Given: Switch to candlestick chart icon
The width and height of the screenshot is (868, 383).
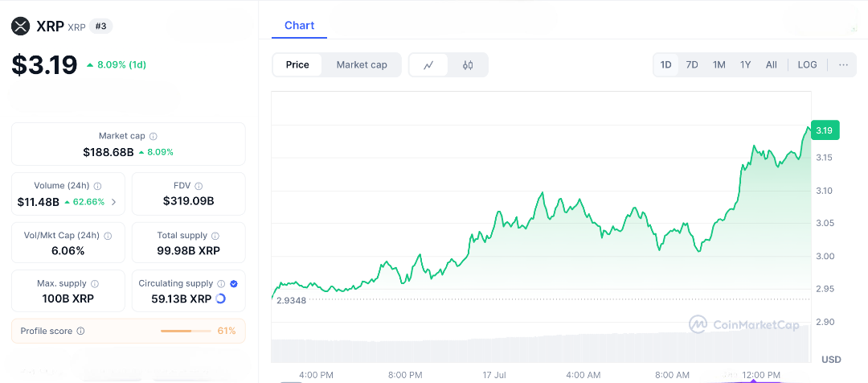Looking at the screenshot, I should 468,65.
